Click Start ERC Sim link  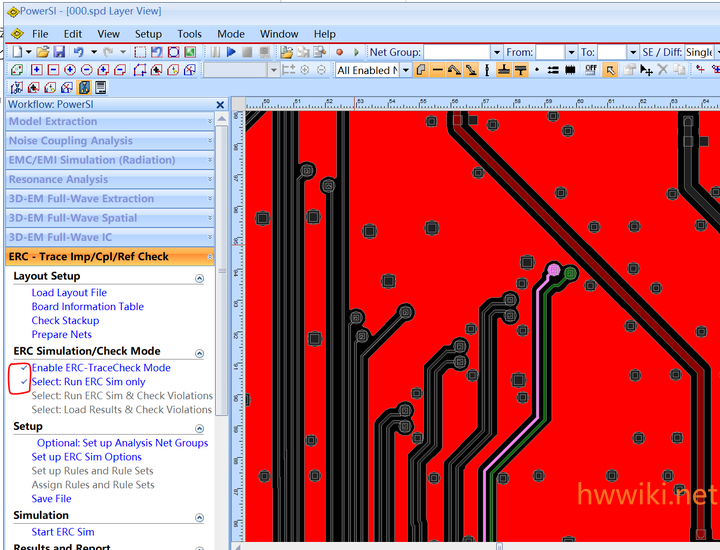(x=63, y=532)
